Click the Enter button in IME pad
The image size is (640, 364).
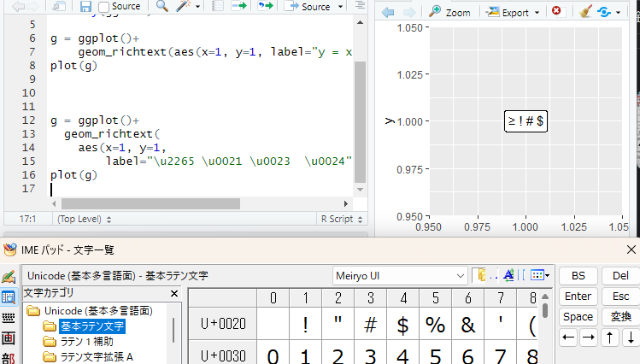coord(578,296)
